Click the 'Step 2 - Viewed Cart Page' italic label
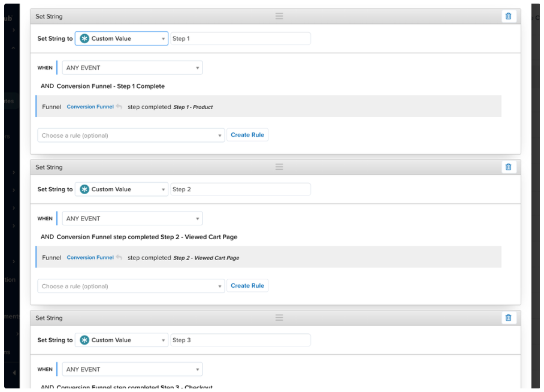Screen dimensions: 544x392 click(206, 258)
